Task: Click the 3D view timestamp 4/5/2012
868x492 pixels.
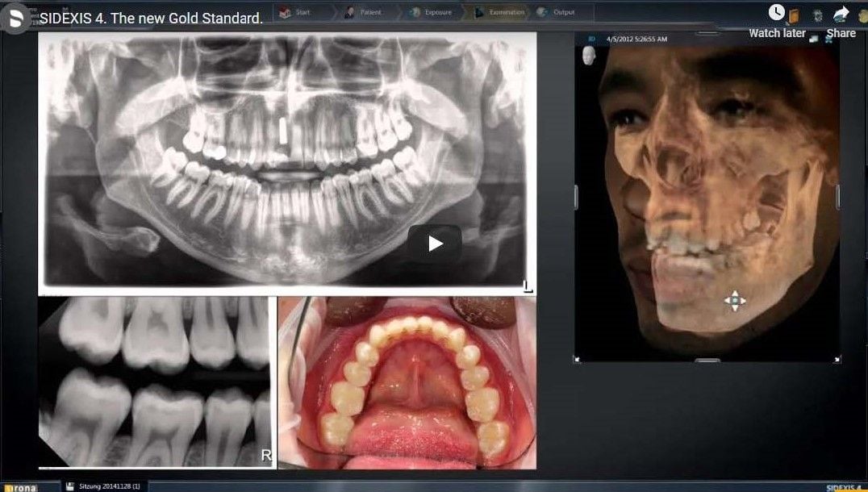Action: 636,40
